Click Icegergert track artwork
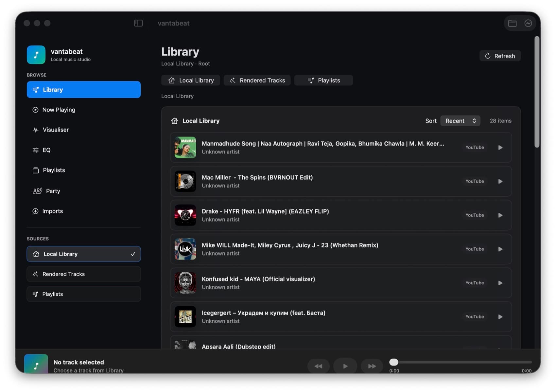The image size is (556, 392). pyautogui.click(x=185, y=317)
